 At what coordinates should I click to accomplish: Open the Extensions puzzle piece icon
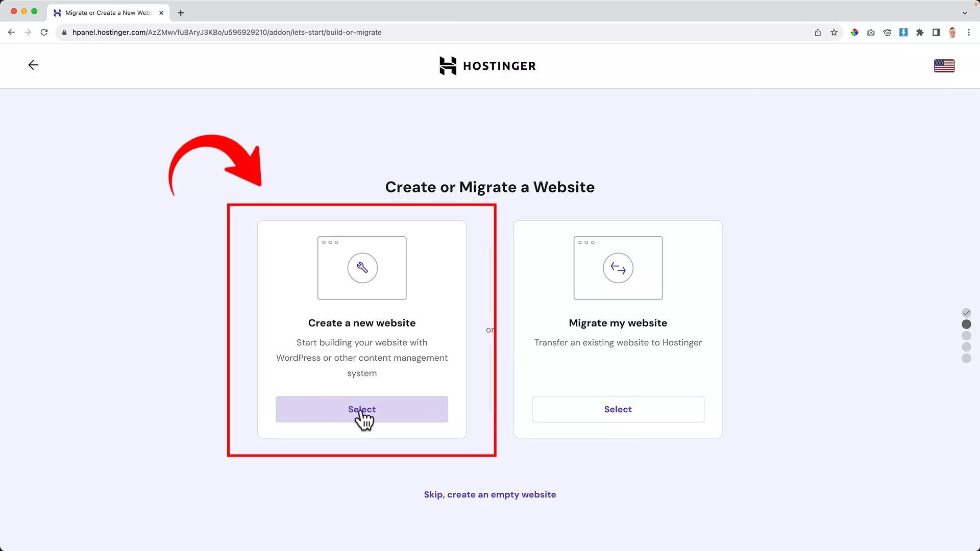(x=920, y=32)
